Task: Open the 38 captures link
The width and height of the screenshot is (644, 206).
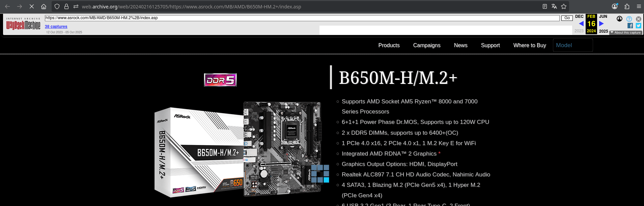Action: pyautogui.click(x=56, y=27)
